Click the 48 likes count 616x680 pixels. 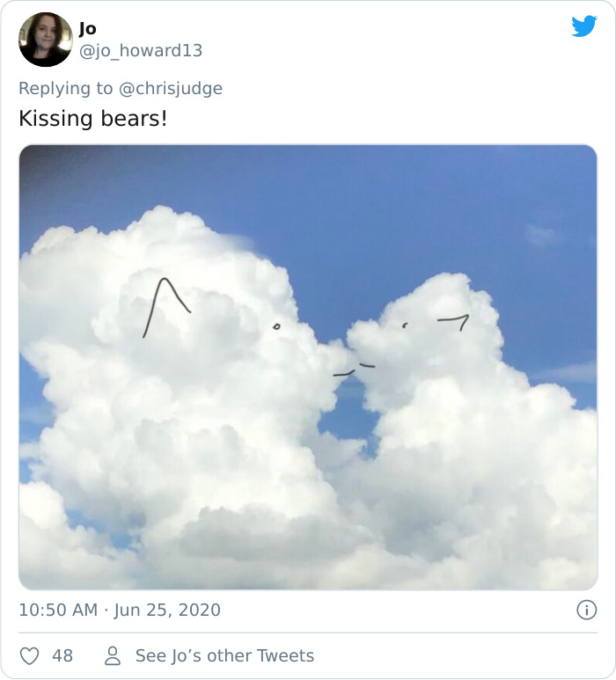62,655
